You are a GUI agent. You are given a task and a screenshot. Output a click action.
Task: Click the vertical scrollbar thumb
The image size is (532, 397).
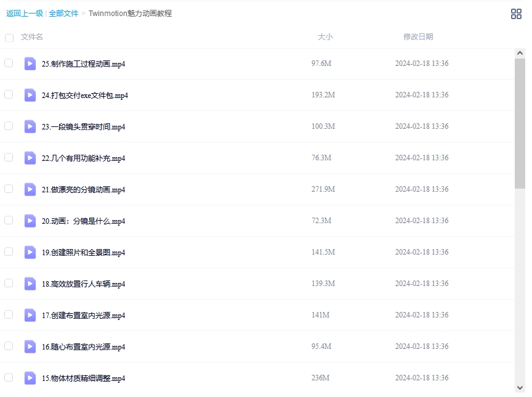tap(520, 123)
